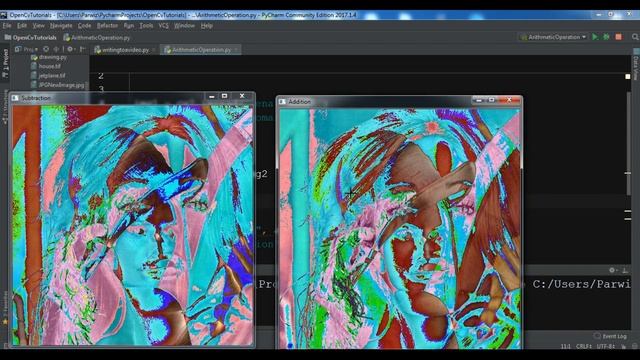
Task: Select JPGNewImage.jpg in the project tree
Action: click(x=58, y=85)
